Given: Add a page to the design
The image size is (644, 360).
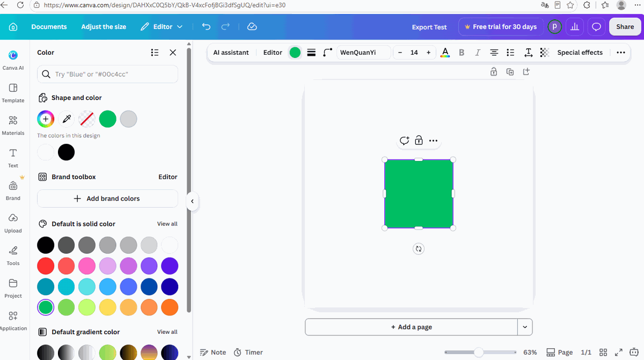Looking at the screenshot, I should tap(412, 327).
